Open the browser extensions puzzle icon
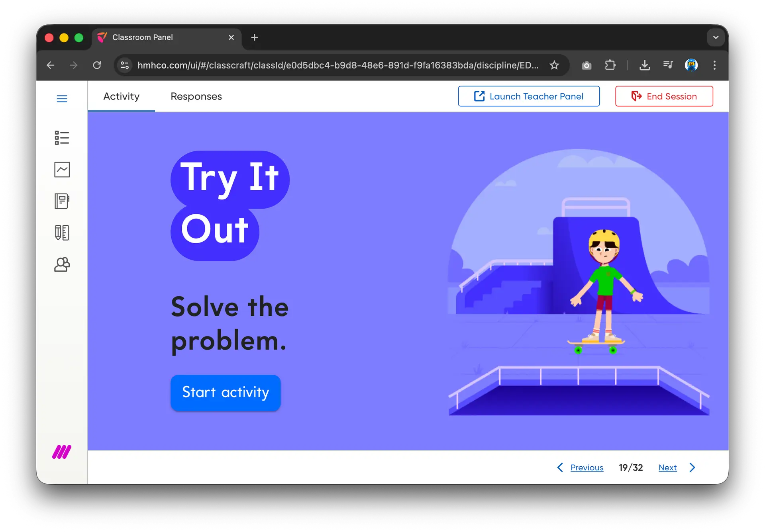765x532 pixels. coord(610,65)
